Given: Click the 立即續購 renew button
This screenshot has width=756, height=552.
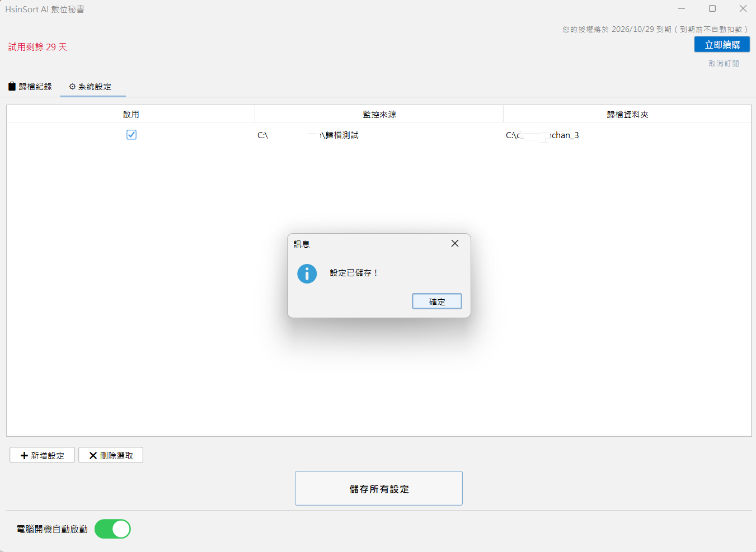Looking at the screenshot, I should pos(722,45).
